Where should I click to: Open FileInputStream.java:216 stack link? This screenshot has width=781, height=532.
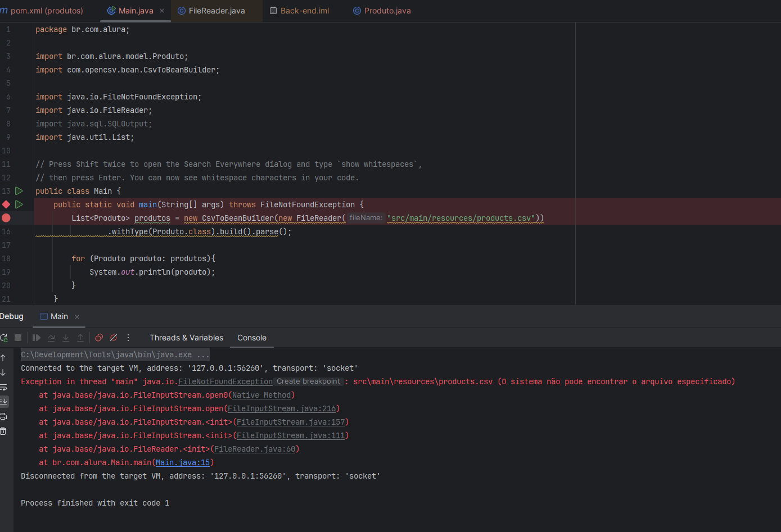click(x=282, y=408)
